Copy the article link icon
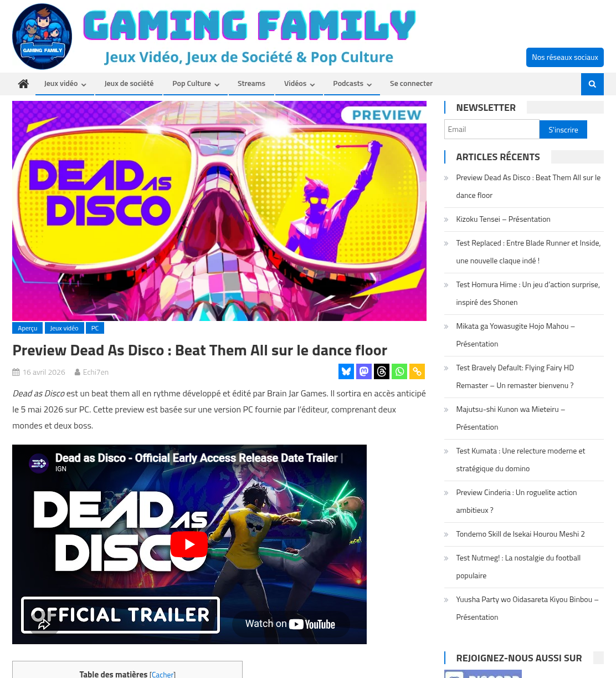616x678 pixels. 417,371
